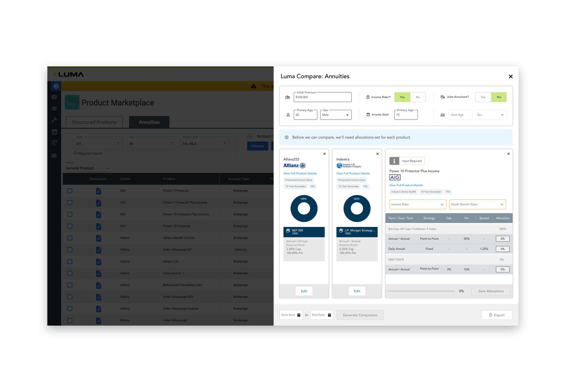Select the Annuities tab
Viewport: 566px width, 392px height.
click(149, 122)
